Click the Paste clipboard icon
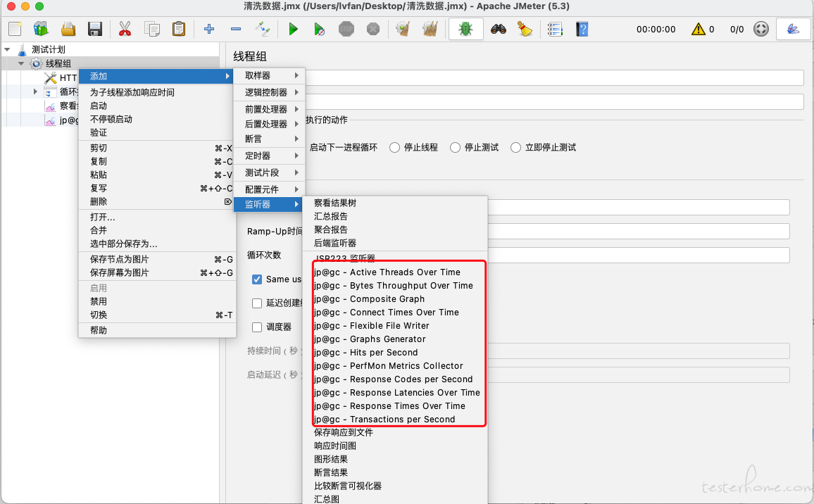Viewport: 814px width, 504px height. tap(179, 29)
